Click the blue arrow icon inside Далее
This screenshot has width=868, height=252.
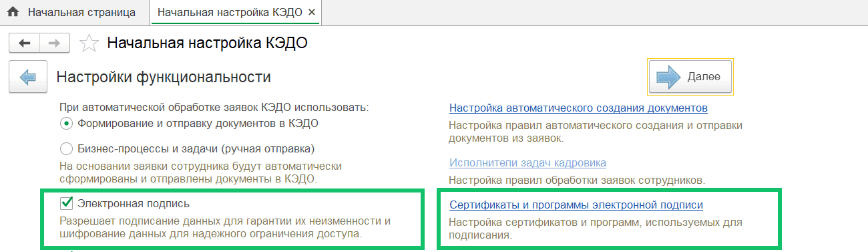pos(669,77)
